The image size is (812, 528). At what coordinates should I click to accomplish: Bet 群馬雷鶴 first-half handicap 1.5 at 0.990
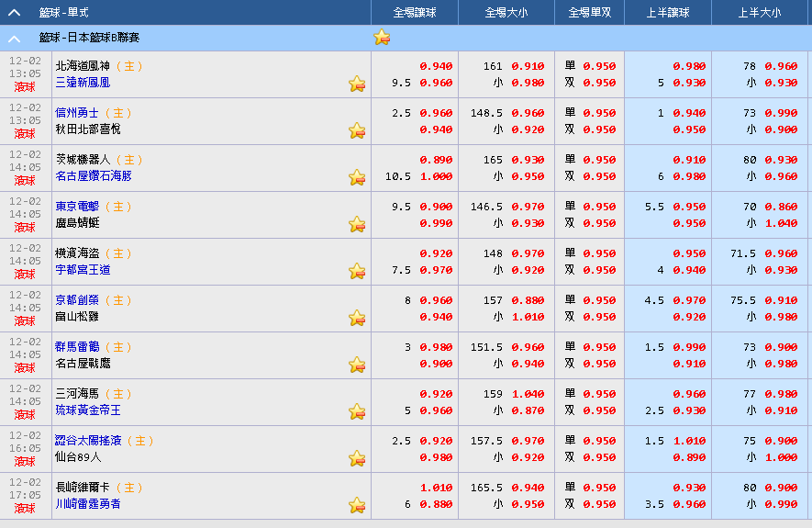tap(689, 347)
